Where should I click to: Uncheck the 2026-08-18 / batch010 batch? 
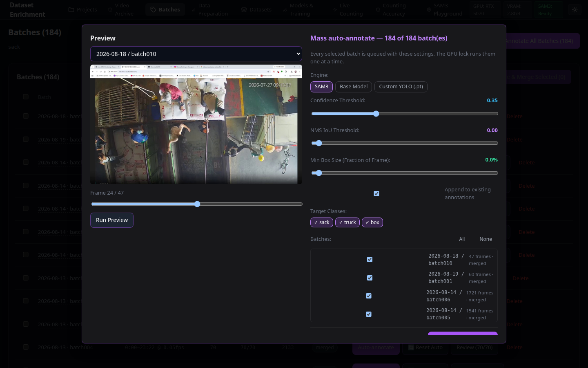tap(370, 259)
